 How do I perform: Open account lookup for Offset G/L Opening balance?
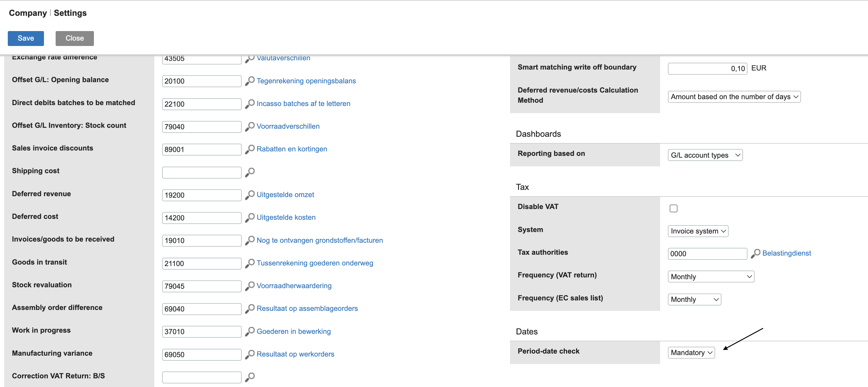(250, 81)
